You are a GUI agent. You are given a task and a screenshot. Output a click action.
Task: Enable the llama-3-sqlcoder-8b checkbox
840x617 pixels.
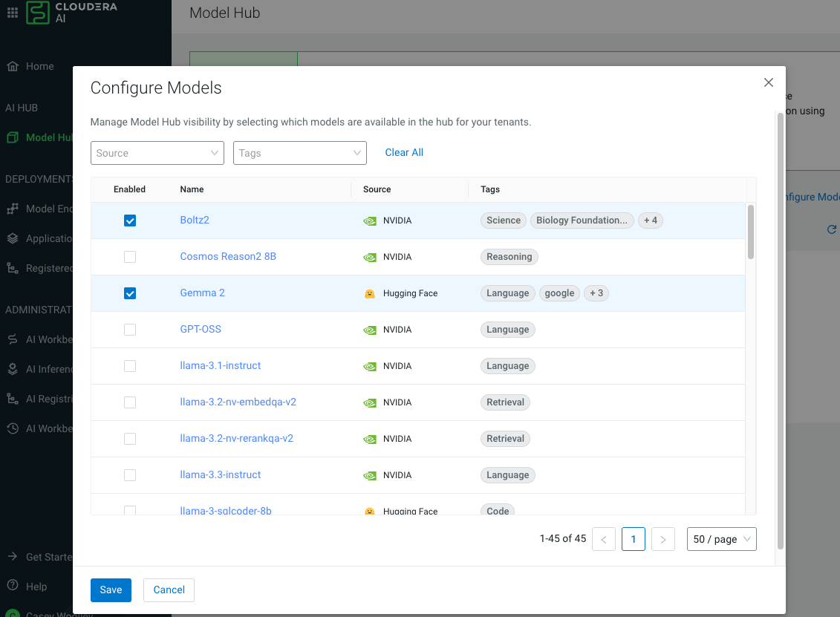tap(130, 510)
